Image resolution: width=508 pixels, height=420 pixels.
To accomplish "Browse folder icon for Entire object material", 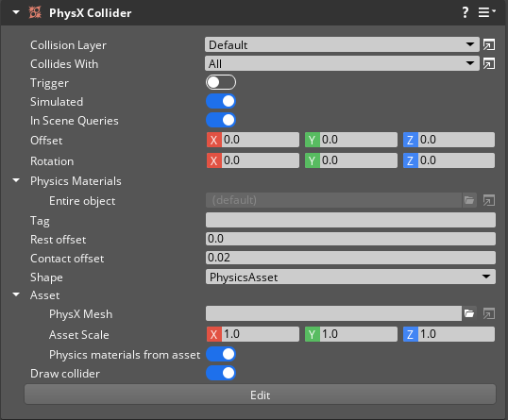I will pyautogui.click(x=469, y=200).
